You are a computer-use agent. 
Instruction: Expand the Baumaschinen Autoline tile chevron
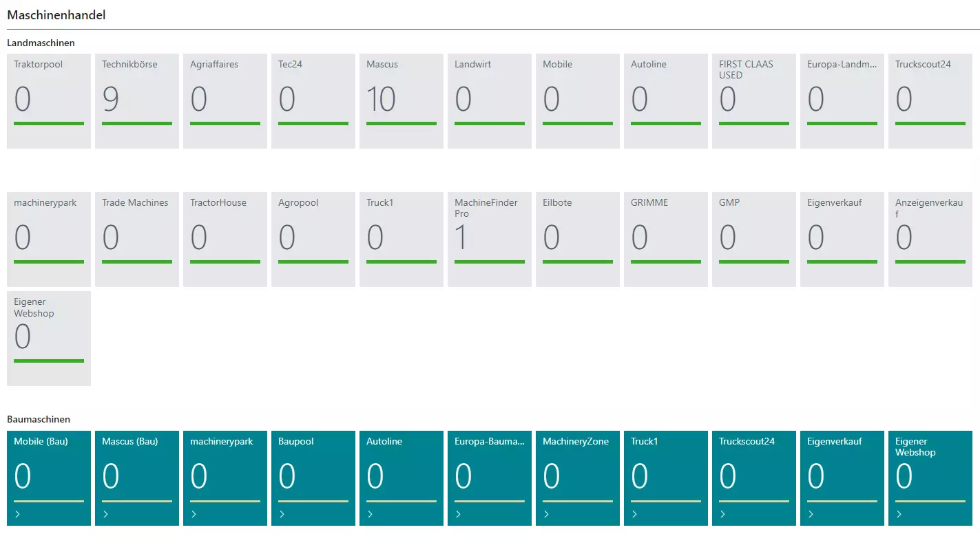click(370, 514)
